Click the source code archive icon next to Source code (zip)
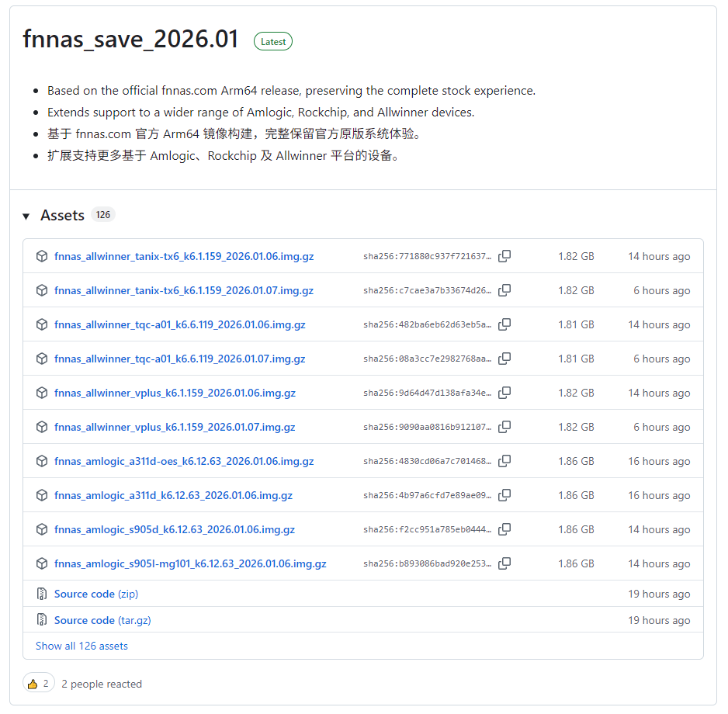The height and width of the screenshot is (714, 728). 41,594
